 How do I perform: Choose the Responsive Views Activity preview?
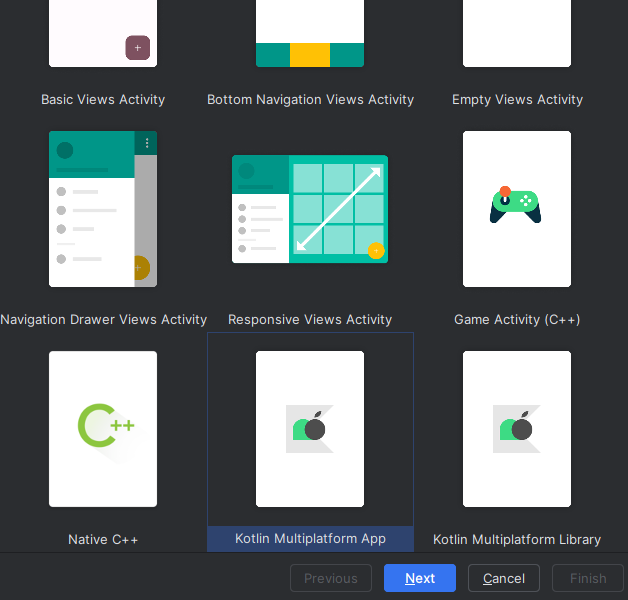click(x=310, y=209)
